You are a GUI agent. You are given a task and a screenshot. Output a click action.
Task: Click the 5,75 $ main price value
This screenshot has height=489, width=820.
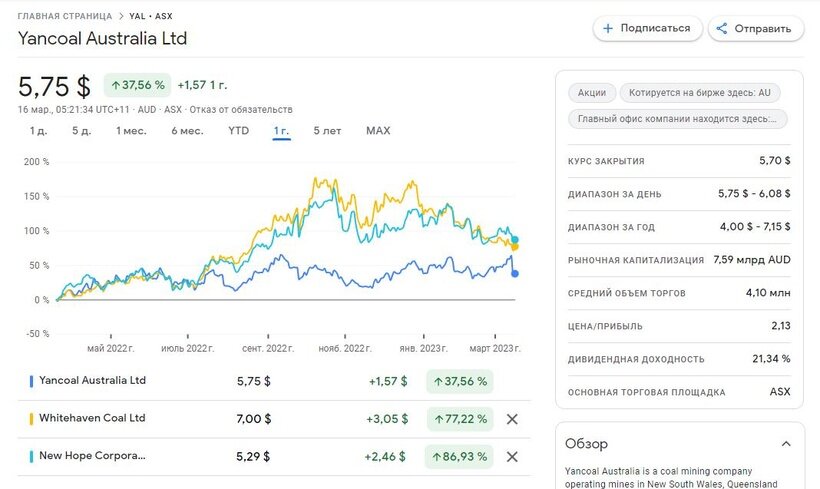54,86
